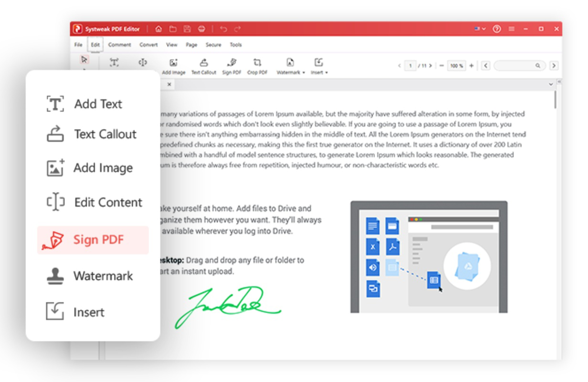The width and height of the screenshot is (588, 382).
Task: Click the Print icon in the title bar
Action: [x=201, y=29]
